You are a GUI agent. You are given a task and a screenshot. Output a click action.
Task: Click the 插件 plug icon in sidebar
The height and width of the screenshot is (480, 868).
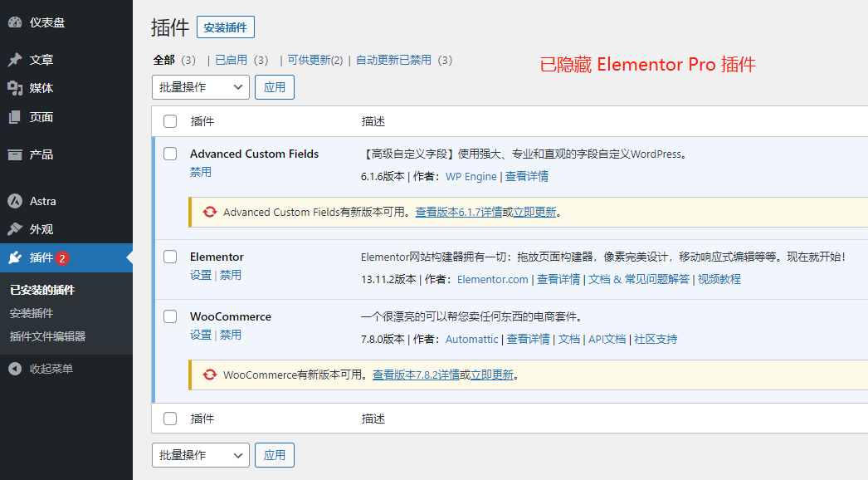(x=15, y=257)
